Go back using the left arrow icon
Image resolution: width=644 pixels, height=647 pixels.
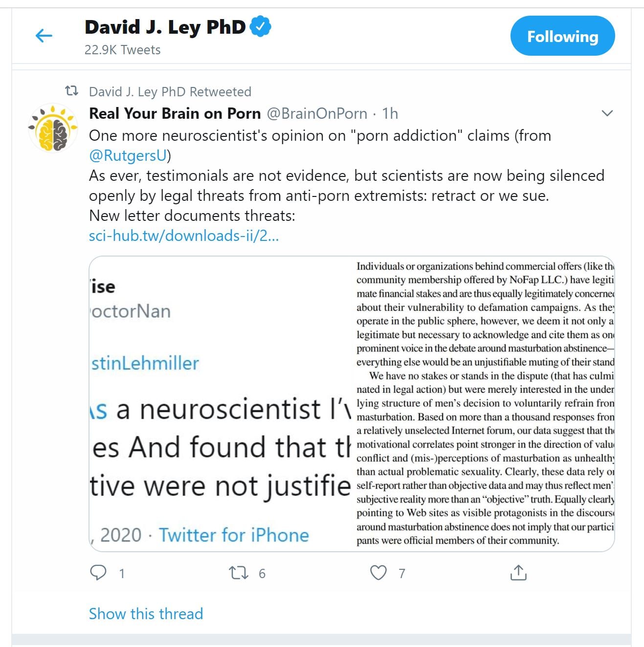point(44,36)
